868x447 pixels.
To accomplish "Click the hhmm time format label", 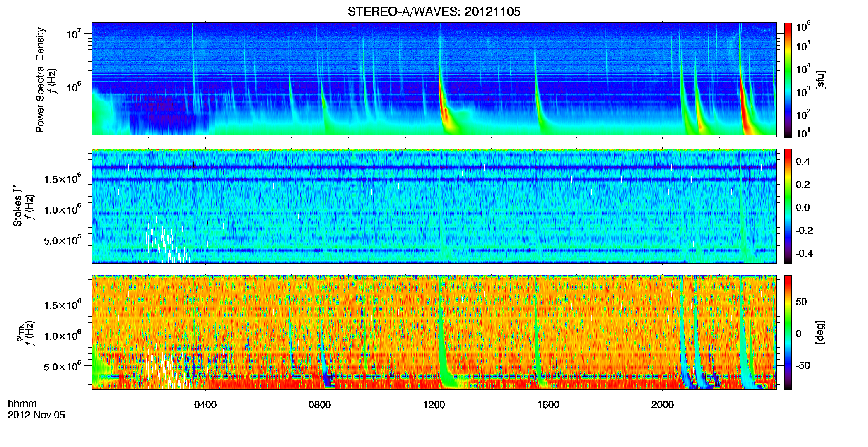I will pyautogui.click(x=22, y=404).
